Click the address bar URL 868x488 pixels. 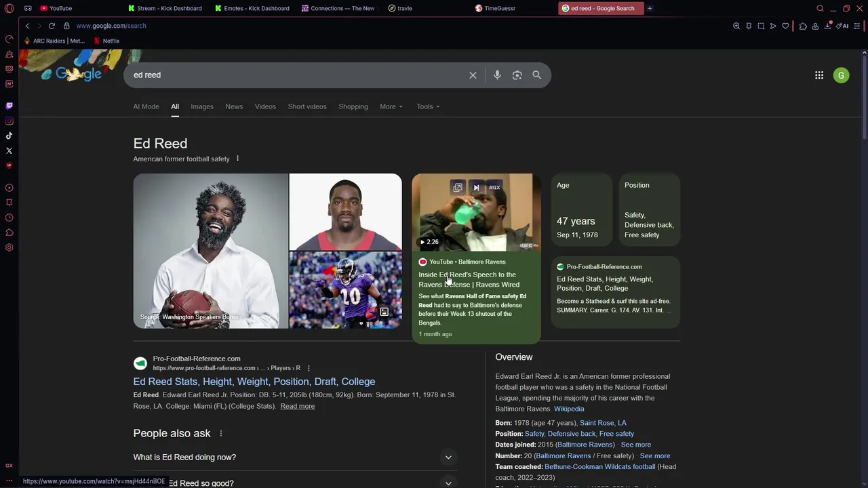pos(111,26)
